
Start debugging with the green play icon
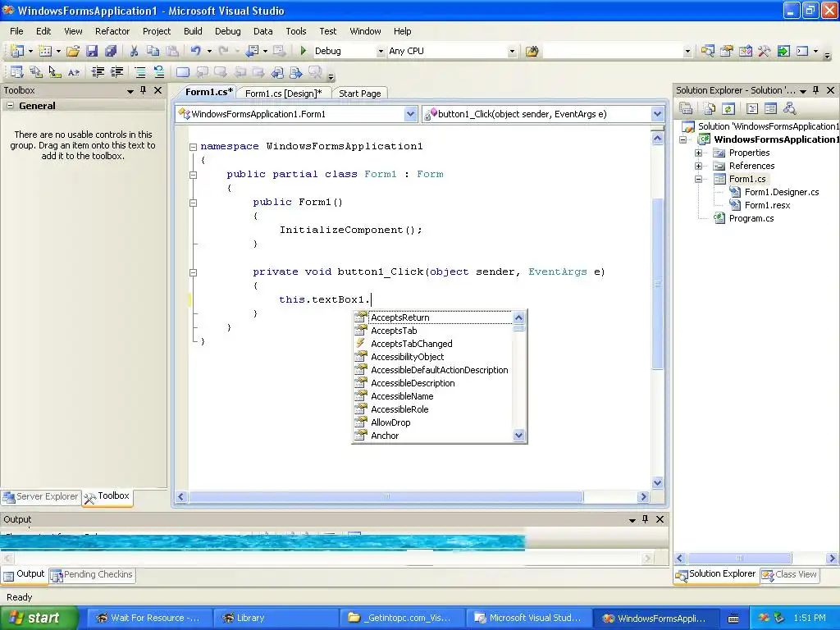(x=304, y=51)
